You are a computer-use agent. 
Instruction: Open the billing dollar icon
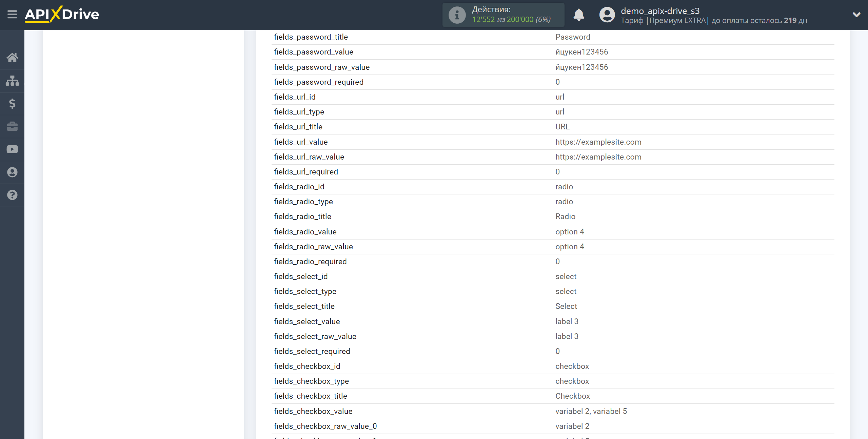[x=12, y=103]
